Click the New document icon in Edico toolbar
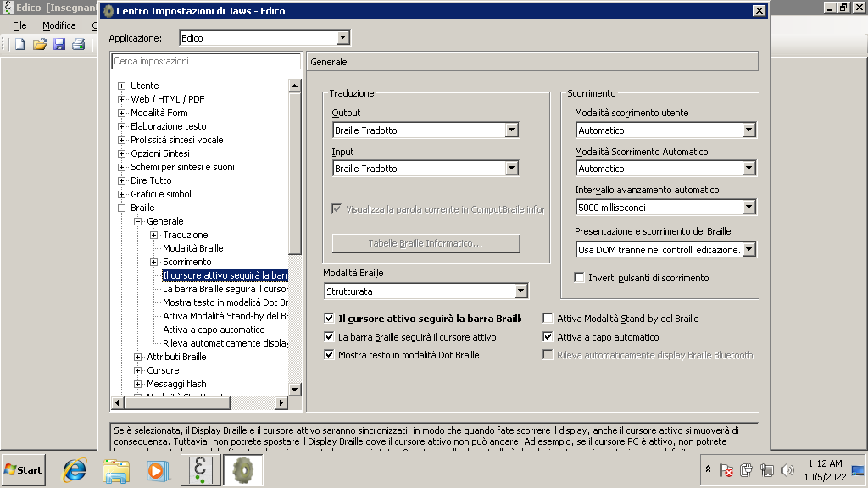The width and height of the screenshot is (868, 488). click(x=20, y=44)
